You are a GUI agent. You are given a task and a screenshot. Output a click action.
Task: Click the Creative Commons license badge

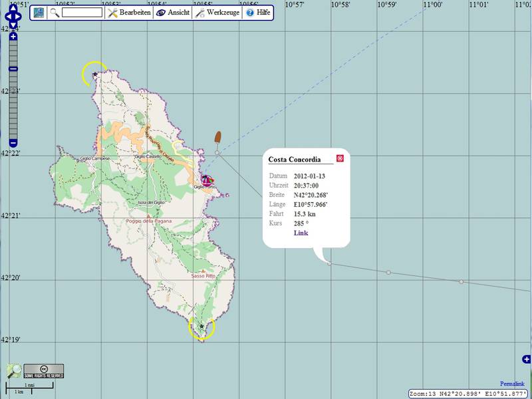(x=44, y=371)
